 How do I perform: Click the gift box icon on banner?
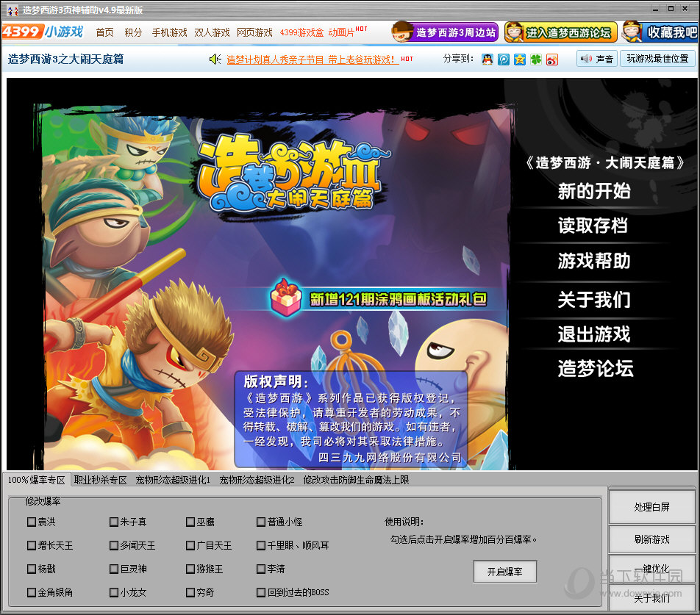pos(286,298)
